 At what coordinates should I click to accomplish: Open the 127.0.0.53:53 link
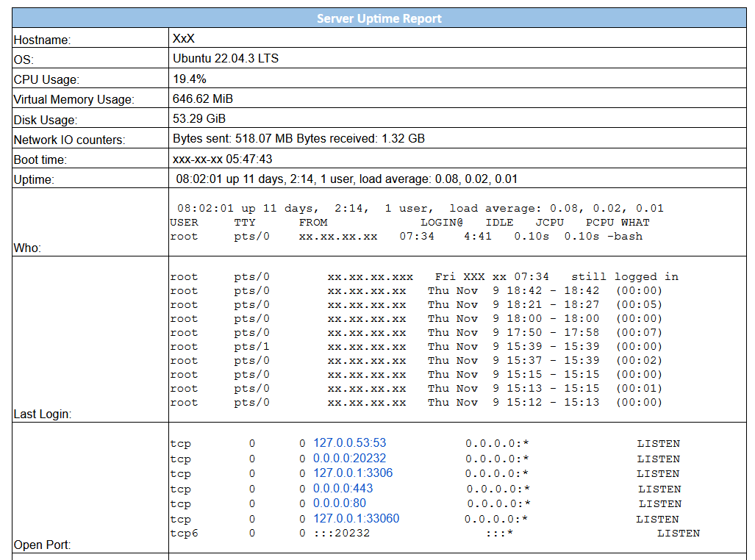point(350,442)
